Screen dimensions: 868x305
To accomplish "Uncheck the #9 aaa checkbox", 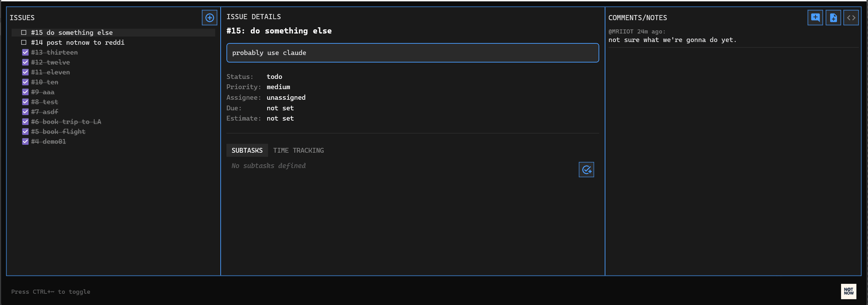I will tap(25, 92).
